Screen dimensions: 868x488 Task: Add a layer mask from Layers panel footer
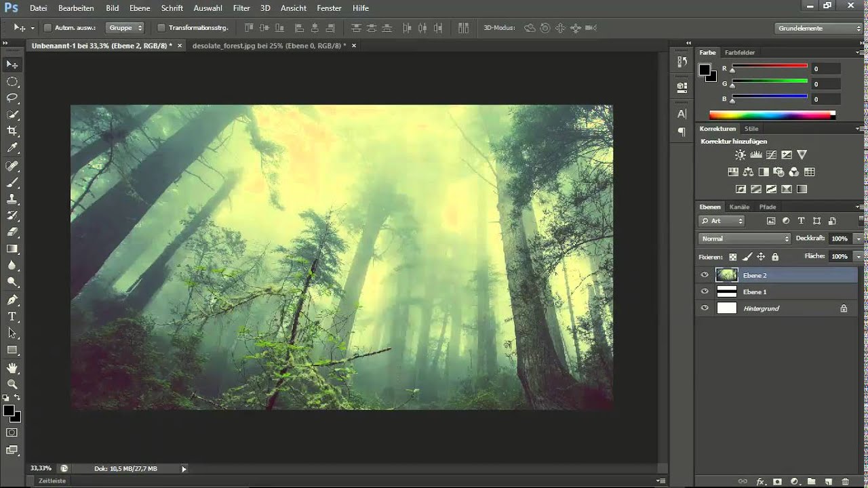point(777,482)
